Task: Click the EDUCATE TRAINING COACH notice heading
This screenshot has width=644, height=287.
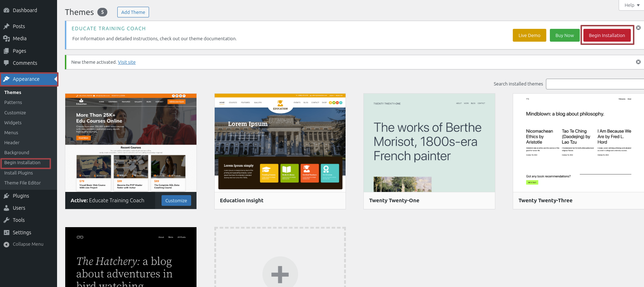Action: [109, 28]
